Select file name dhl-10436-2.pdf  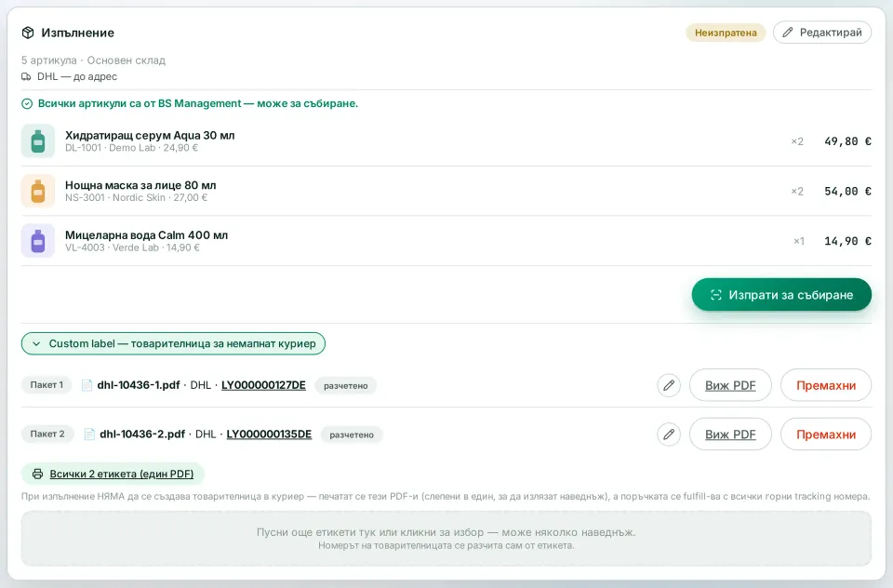[142, 434]
